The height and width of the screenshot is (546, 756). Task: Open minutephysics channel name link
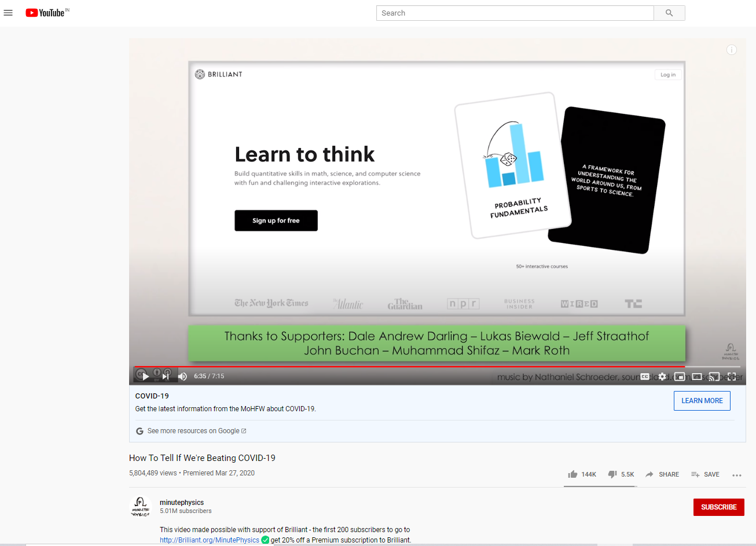point(182,503)
